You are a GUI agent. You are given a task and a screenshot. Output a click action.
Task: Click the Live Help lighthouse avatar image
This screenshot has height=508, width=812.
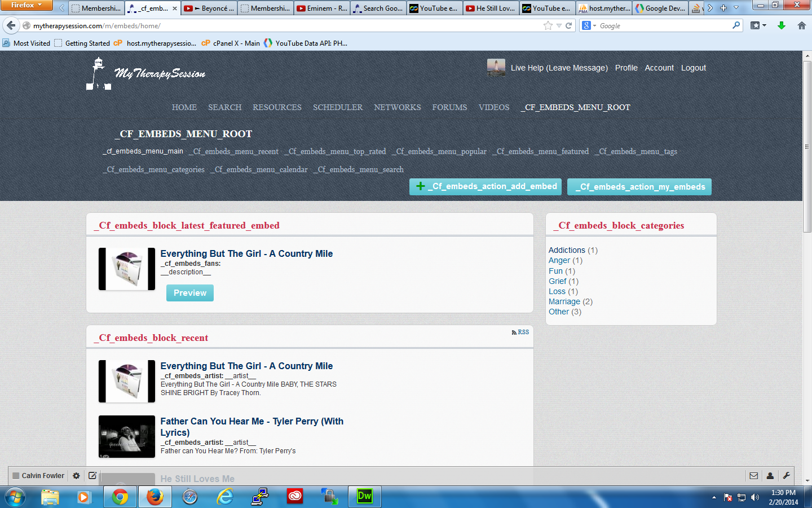coord(496,68)
